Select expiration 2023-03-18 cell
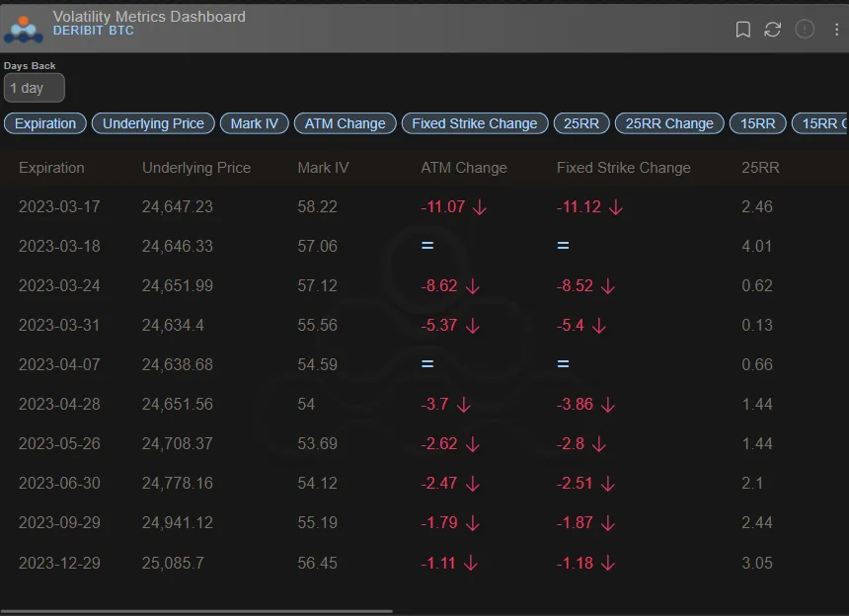The height and width of the screenshot is (616, 849). pyautogui.click(x=59, y=246)
